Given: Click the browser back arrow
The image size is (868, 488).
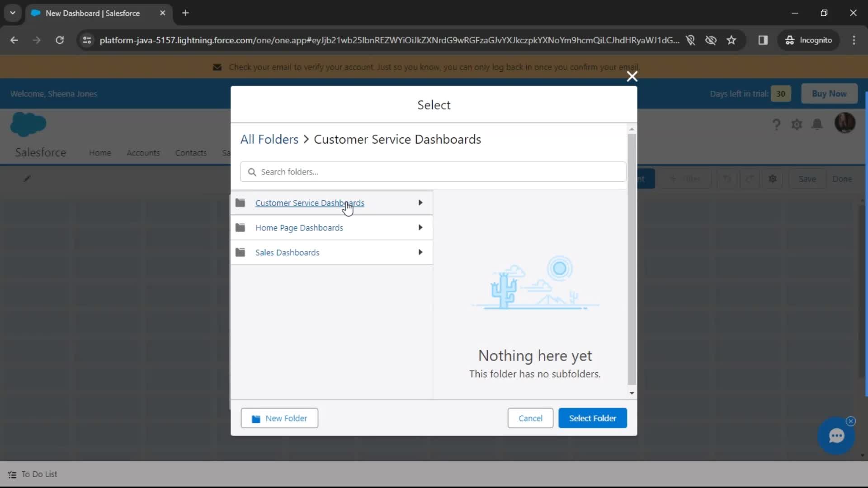Looking at the screenshot, I should (x=14, y=40).
